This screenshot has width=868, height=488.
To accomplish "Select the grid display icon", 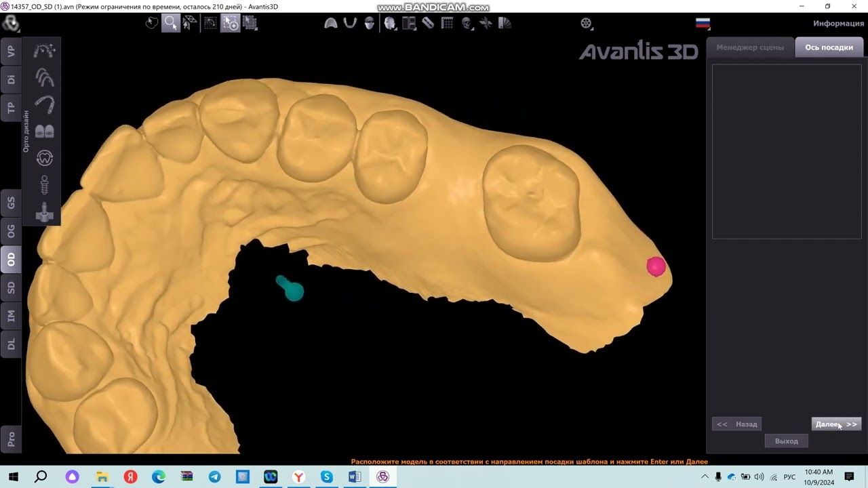I will pos(448,23).
